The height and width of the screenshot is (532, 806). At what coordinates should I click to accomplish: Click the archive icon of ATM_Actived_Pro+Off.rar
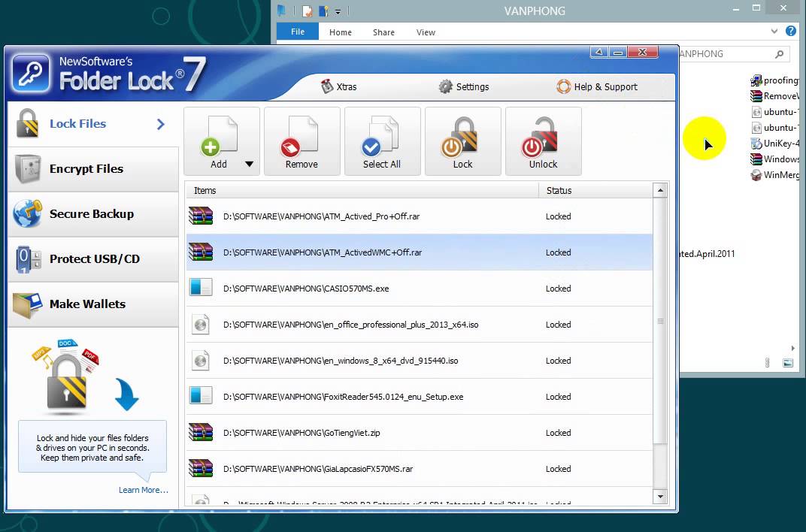[201, 216]
